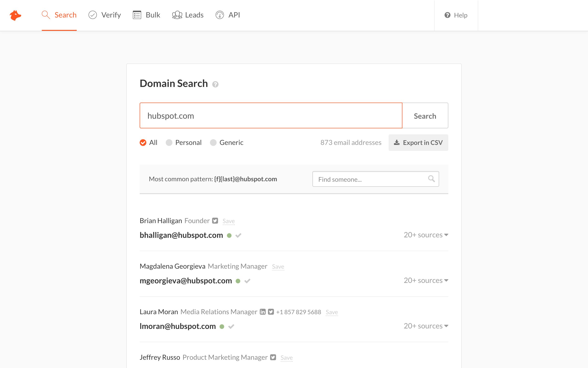Click green status dot beside mgeorgieva@hubspot.com
The height and width of the screenshot is (368, 588).
pos(238,281)
